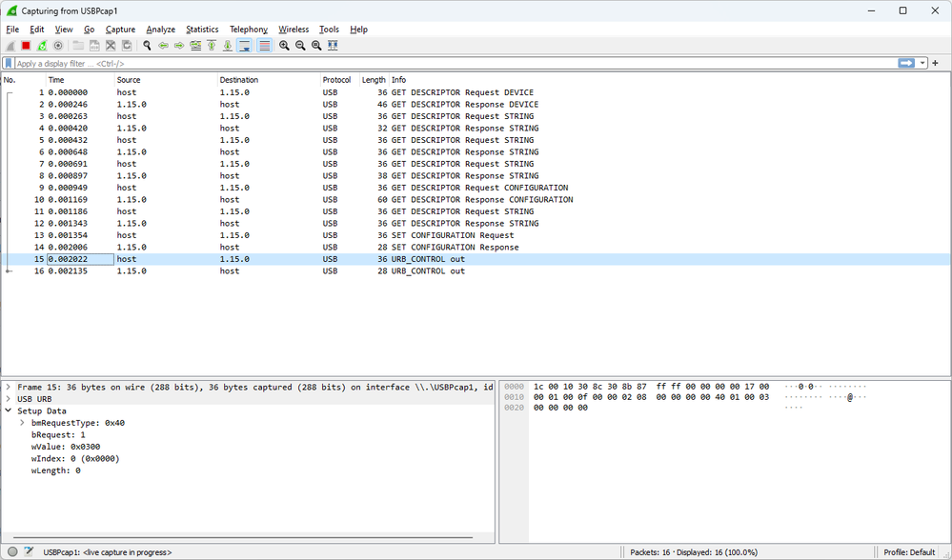The image size is (952, 560).
Task: Open the Analyze menu
Action: (160, 30)
